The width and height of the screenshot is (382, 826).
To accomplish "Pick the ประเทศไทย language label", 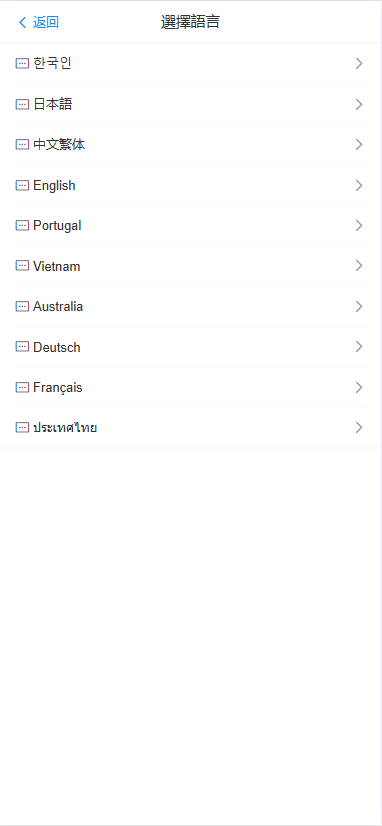I will pos(65,428).
